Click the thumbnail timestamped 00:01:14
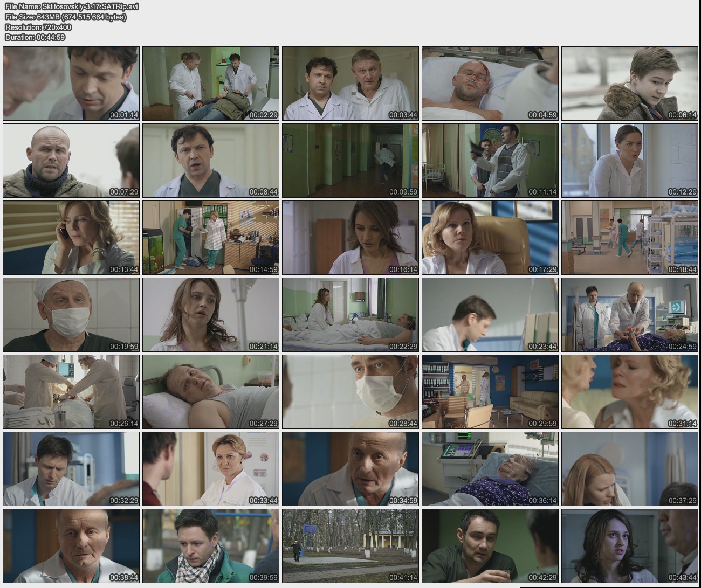 click(71, 84)
